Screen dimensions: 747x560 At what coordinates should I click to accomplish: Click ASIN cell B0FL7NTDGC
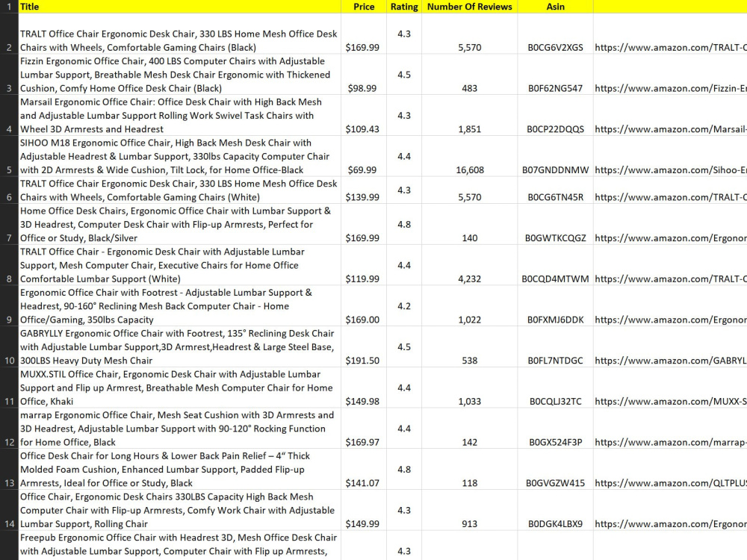point(555,346)
